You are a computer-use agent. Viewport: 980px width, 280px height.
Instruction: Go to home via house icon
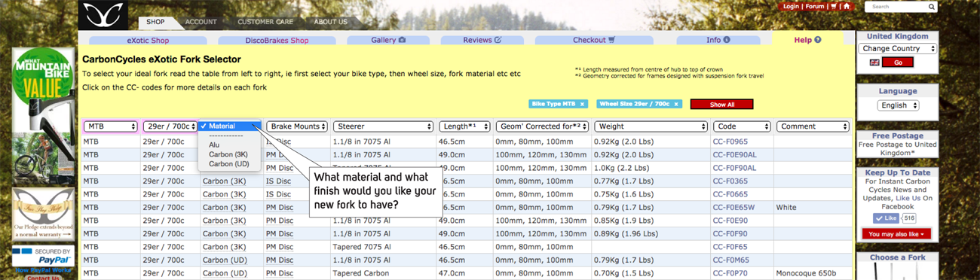pyautogui.click(x=847, y=6)
